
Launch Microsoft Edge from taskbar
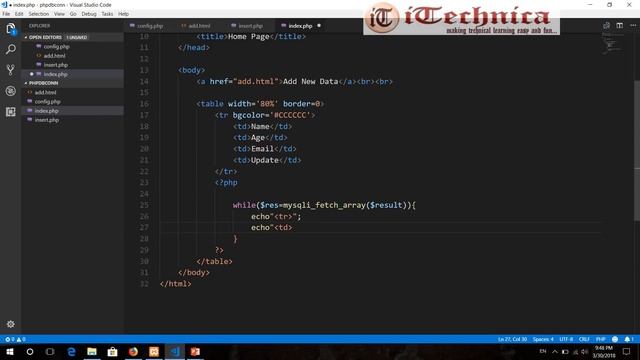tap(71, 351)
